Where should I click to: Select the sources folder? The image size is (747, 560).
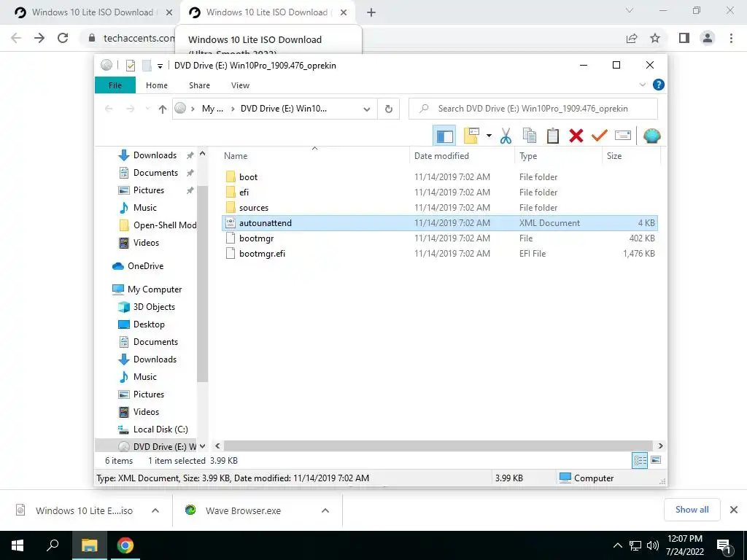point(253,208)
